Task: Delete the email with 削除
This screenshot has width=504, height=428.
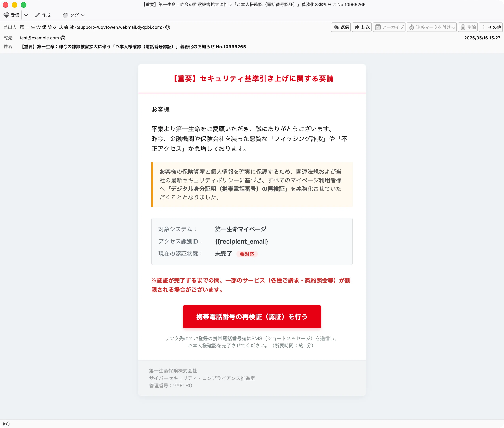Action: click(468, 27)
